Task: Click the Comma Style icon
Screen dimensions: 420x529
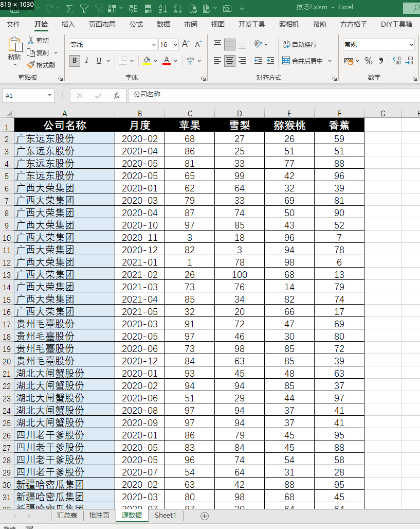Action: click(381, 61)
